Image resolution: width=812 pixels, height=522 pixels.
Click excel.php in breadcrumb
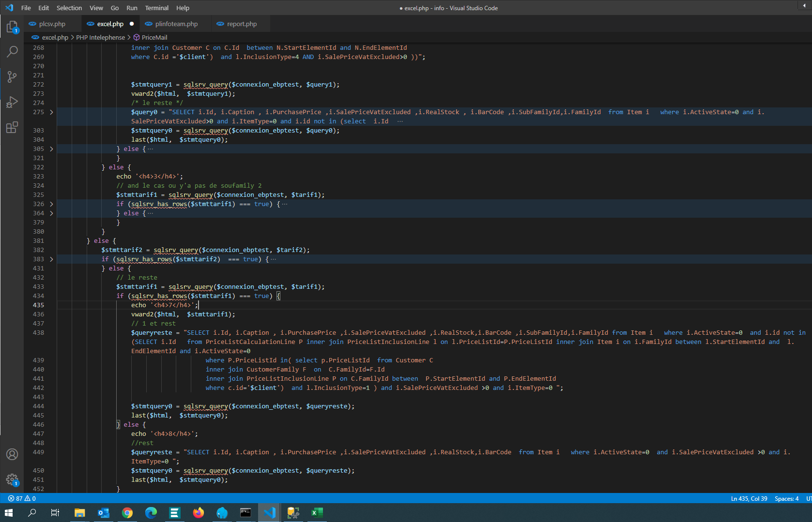click(55, 37)
